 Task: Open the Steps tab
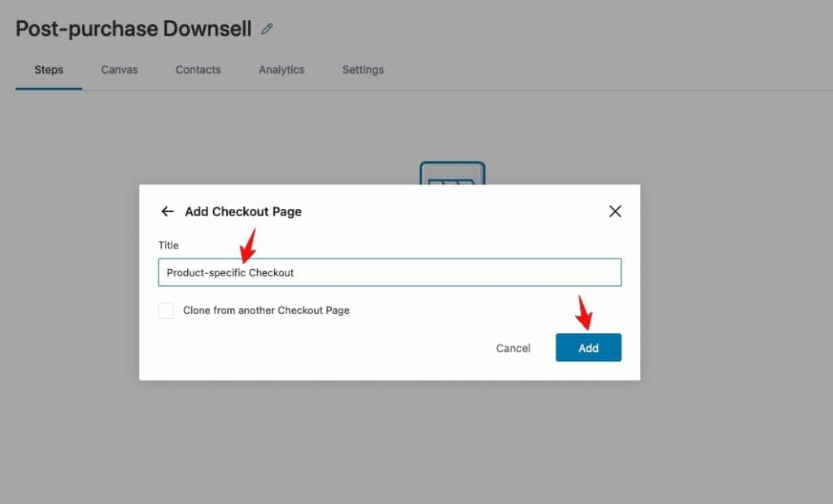pyautogui.click(x=49, y=70)
